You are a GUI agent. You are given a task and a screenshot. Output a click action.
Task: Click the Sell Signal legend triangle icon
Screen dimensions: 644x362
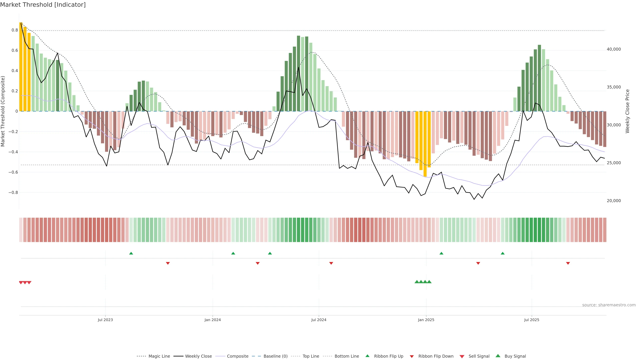click(462, 356)
